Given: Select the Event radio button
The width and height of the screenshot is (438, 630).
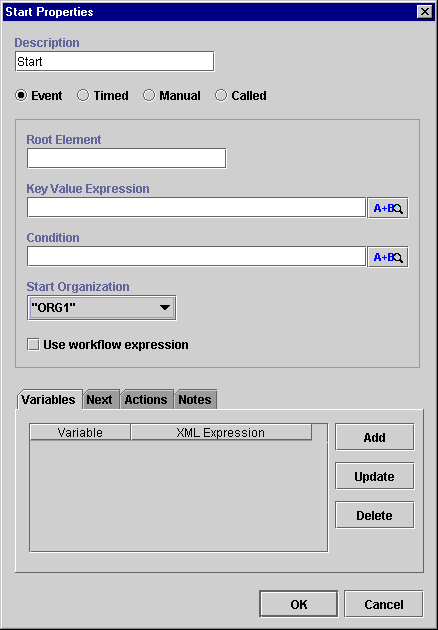Looking at the screenshot, I should click(21, 96).
